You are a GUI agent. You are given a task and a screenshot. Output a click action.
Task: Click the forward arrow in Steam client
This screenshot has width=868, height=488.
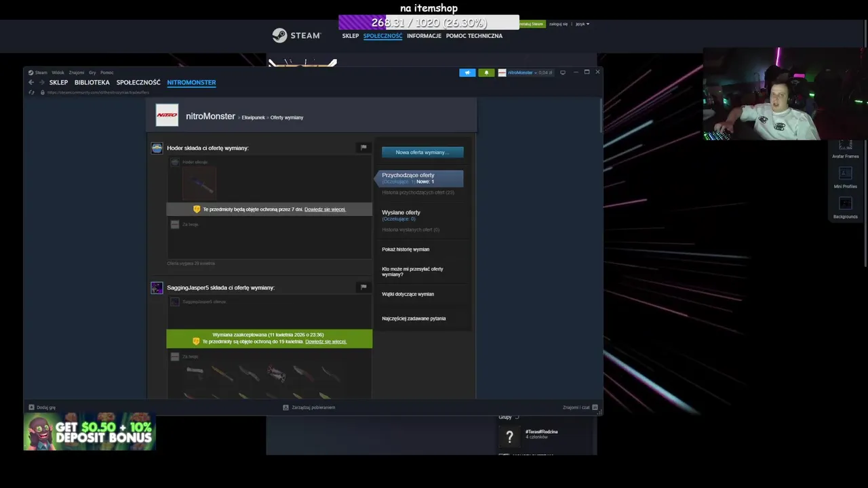tap(41, 82)
